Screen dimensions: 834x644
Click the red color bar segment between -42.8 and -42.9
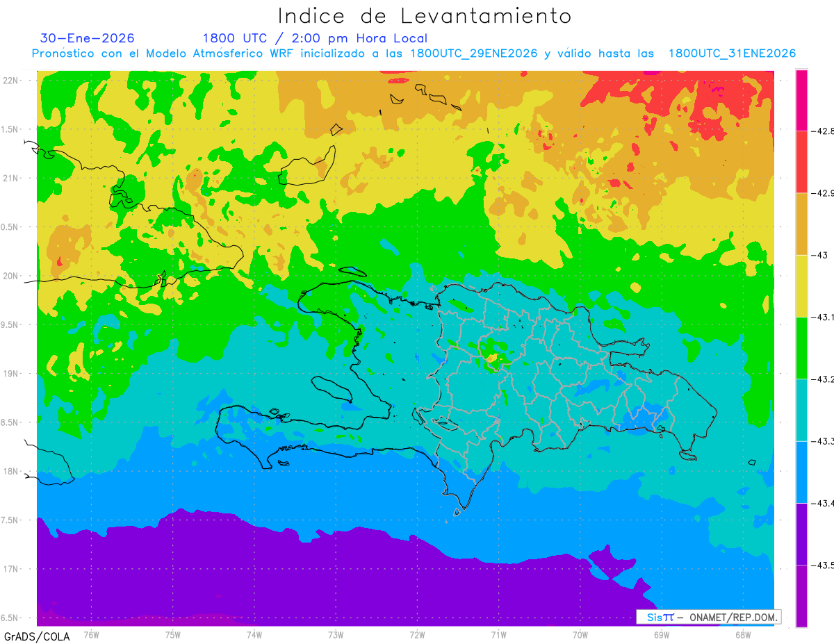tap(801, 161)
